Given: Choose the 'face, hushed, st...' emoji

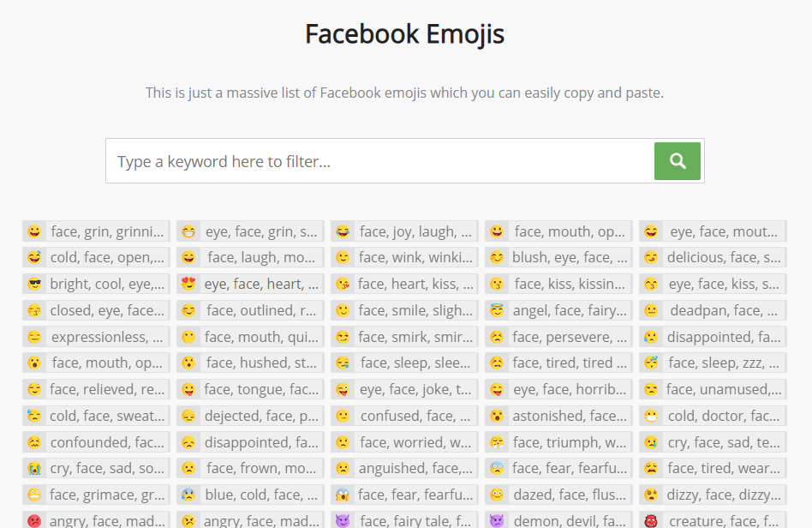Looking at the screenshot, I should tap(251, 363).
